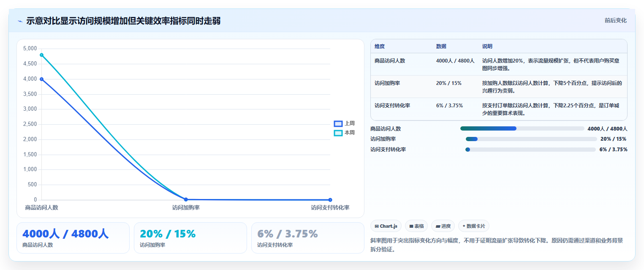Click the 6% / 3.75% value after the progress bar

[x=613, y=150]
